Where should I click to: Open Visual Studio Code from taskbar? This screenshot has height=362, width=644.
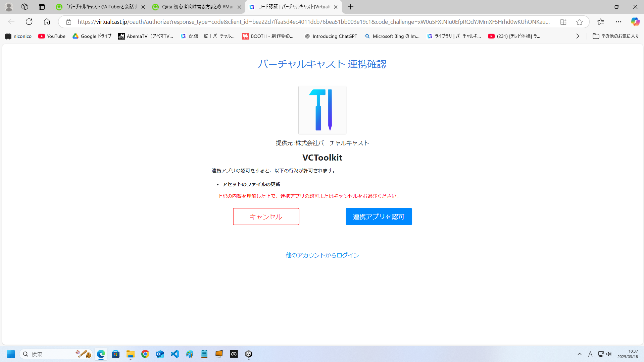point(175,354)
